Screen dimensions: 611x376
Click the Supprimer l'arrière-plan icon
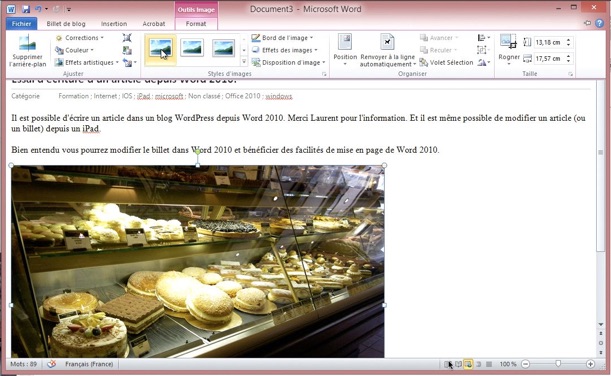coord(27,51)
